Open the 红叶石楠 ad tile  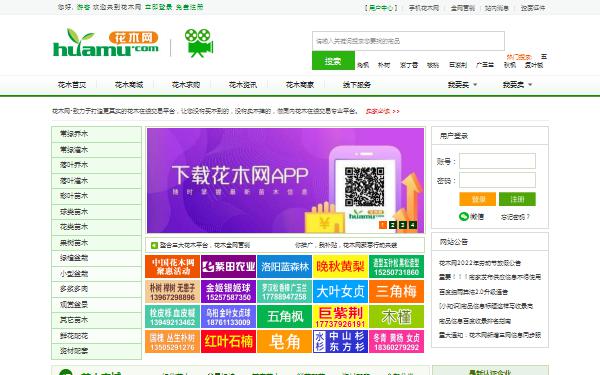(x=228, y=341)
